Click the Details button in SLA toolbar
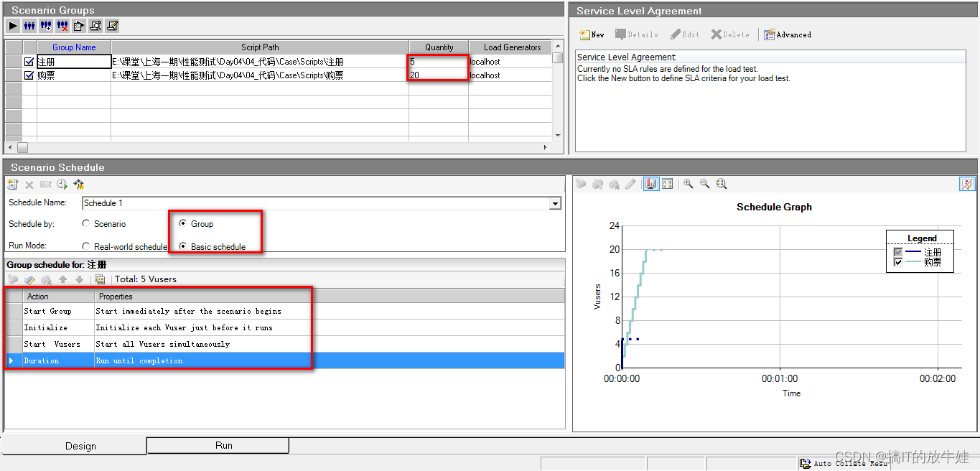Image resolution: width=980 pixels, height=471 pixels. (x=637, y=34)
